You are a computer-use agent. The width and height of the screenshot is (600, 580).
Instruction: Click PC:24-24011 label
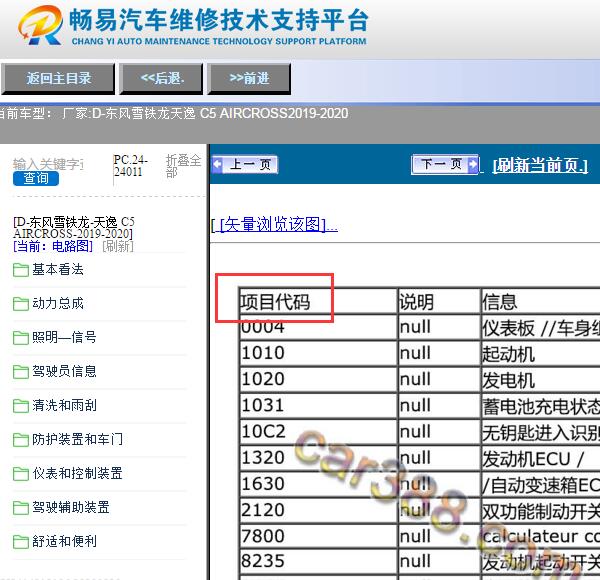coord(130,166)
